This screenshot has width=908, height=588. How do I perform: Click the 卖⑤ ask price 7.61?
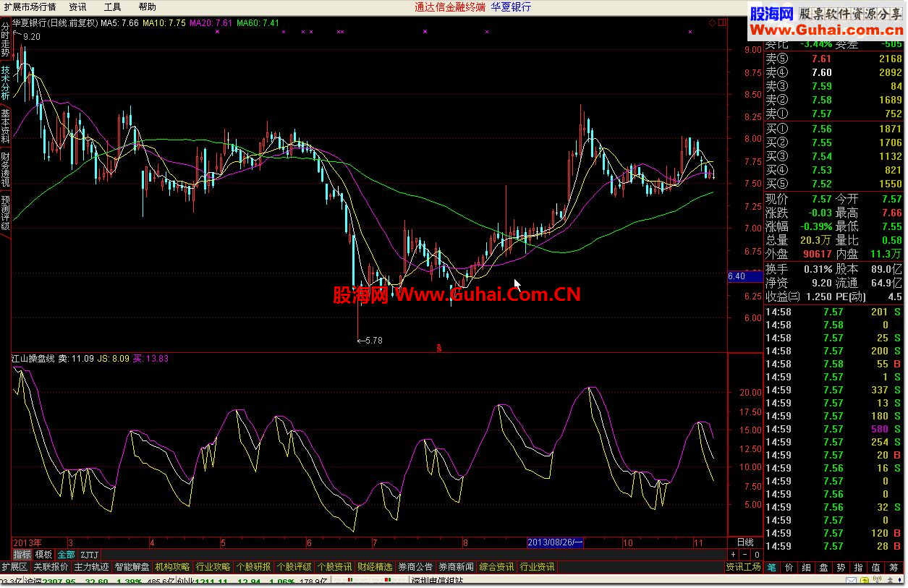coord(821,59)
